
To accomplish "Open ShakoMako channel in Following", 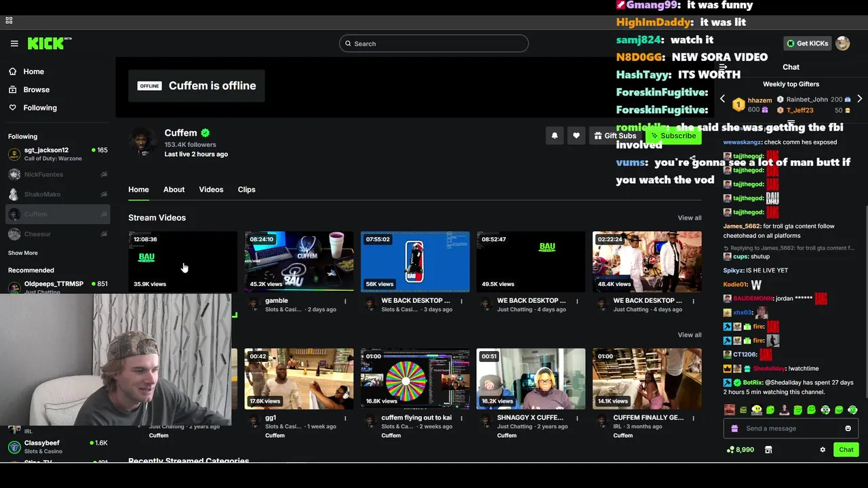I will point(58,195).
